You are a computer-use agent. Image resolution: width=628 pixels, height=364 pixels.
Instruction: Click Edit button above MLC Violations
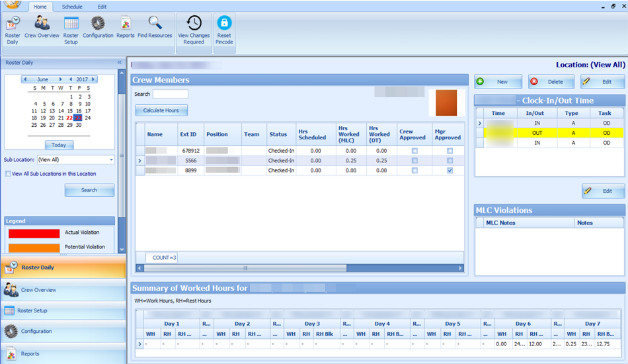click(x=603, y=191)
